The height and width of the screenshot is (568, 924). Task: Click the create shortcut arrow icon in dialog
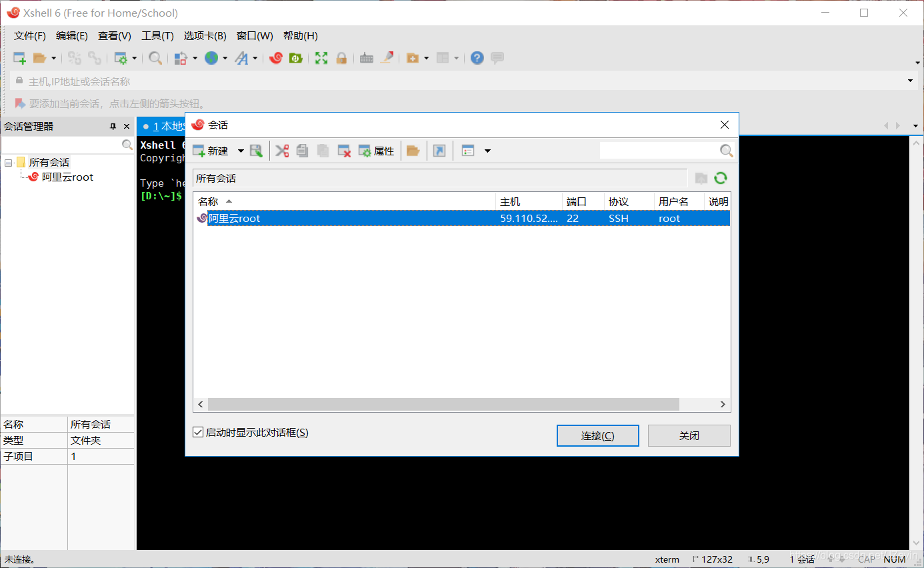pos(439,151)
